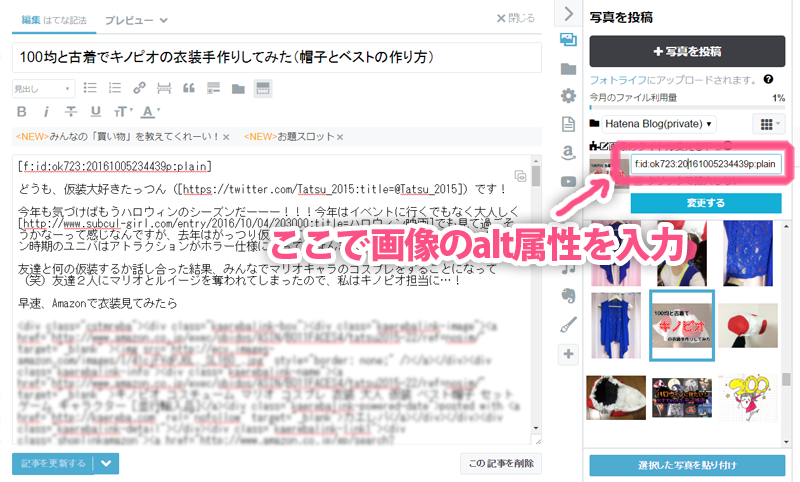Click the ＋写真を投稿 upload button
800x482 pixels.
[687, 51]
